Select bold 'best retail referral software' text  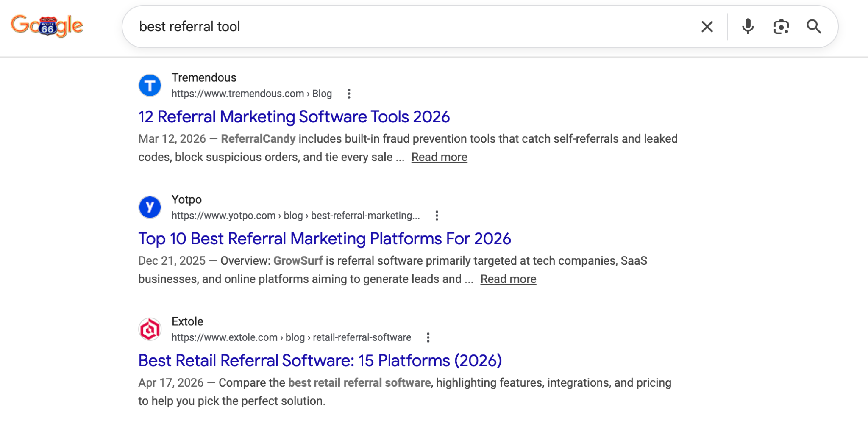pos(359,383)
